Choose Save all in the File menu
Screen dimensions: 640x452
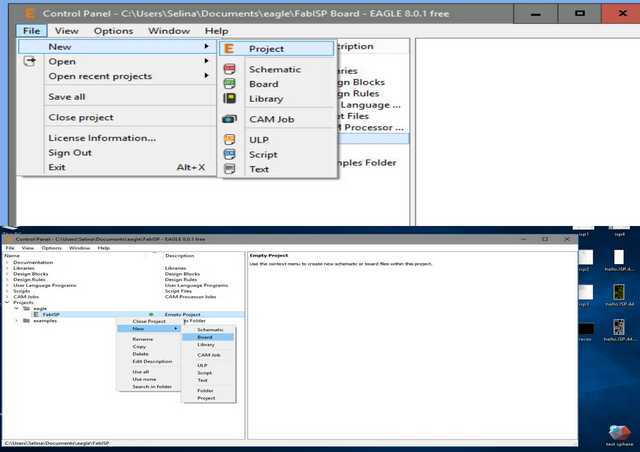[x=117, y=97]
